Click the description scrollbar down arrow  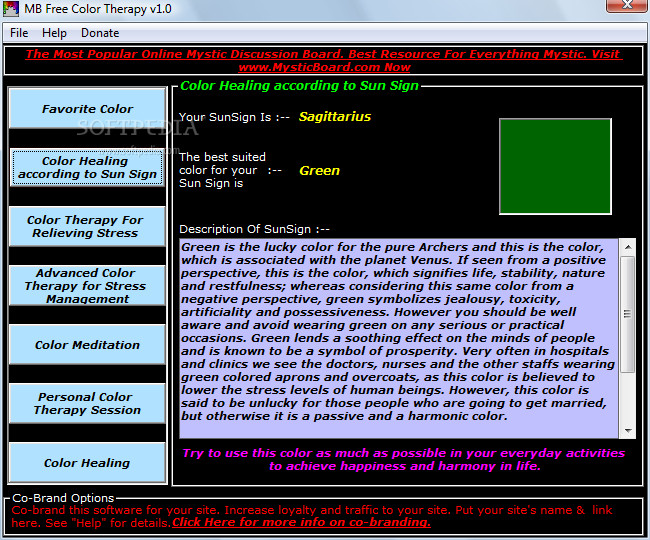coord(628,431)
